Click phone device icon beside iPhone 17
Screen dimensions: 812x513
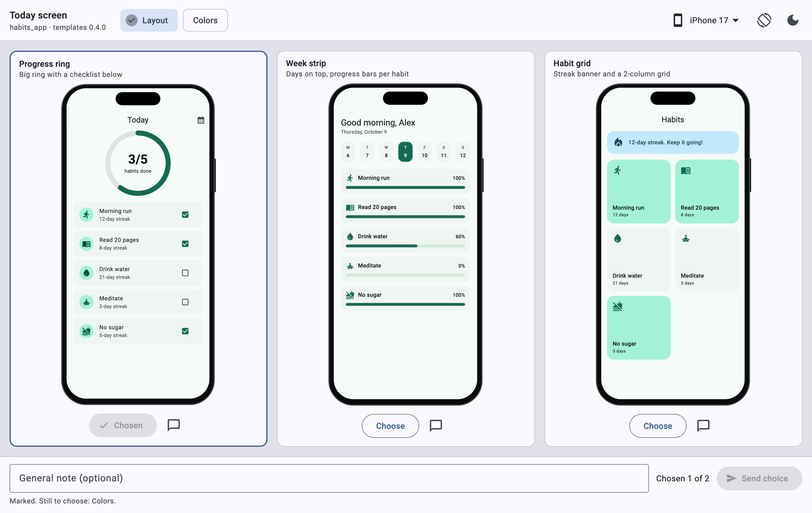tap(678, 20)
